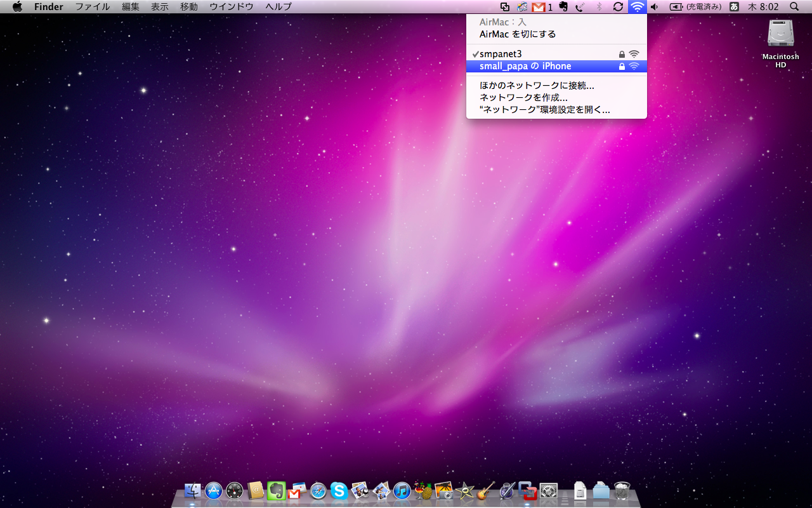Open the photos-with-loupe Preview Dock icon
Screen dimensions: 812x508
tap(360, 490)
